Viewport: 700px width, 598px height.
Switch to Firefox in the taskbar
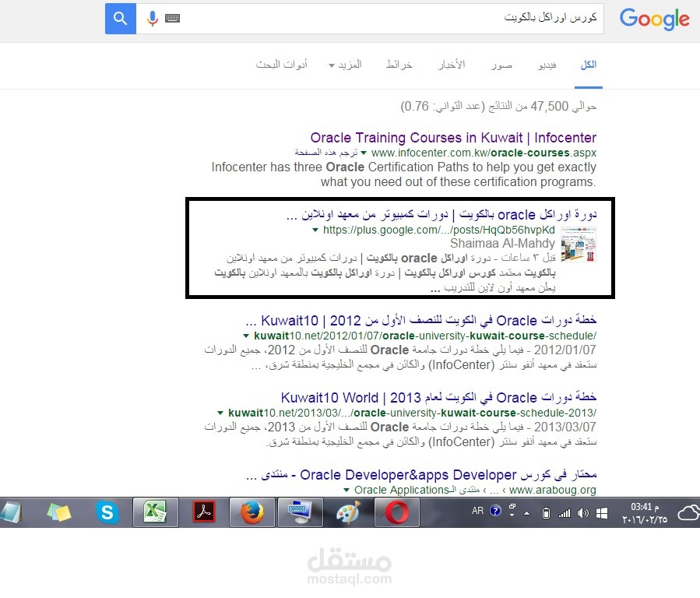coord(252,512)
